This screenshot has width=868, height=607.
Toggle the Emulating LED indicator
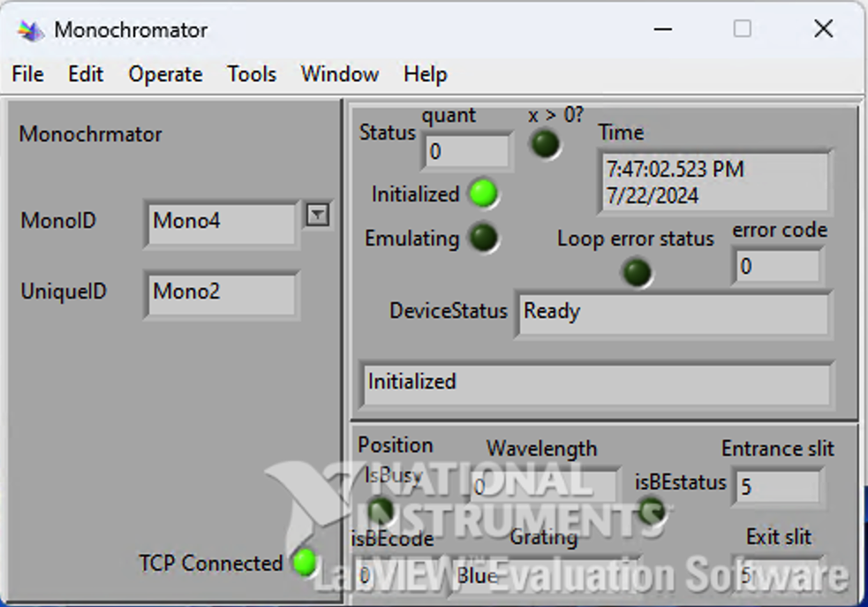pos(483,238)
